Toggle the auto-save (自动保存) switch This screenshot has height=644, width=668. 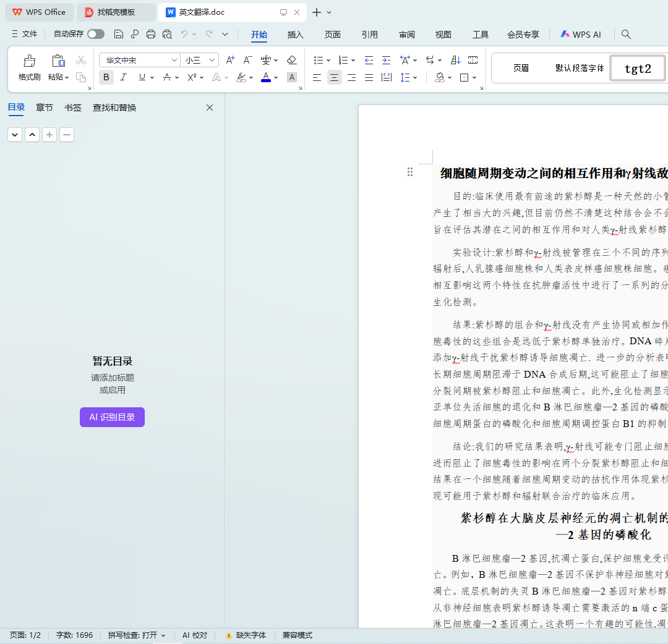(x=96, y=34)
